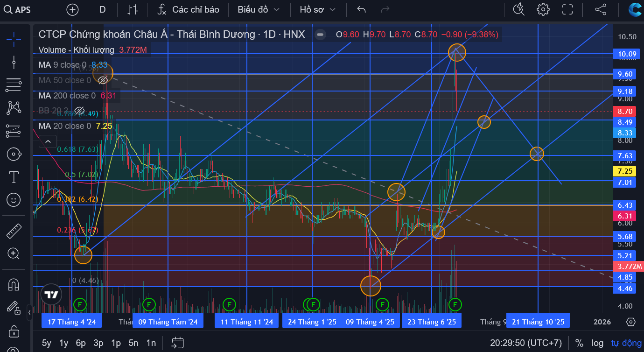Set range to 1y
The width and height of the screenshot is (644, 352).
click(64, 343)
